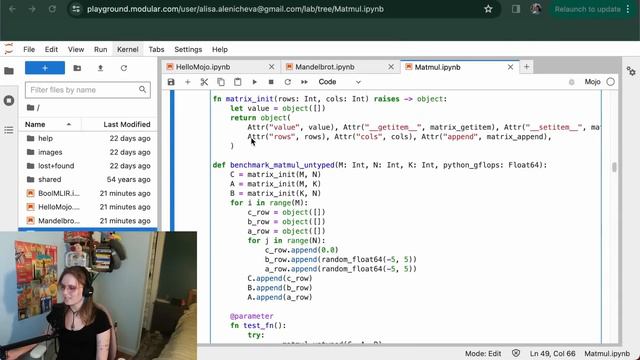
Task: Click the notebook vertical scrollbar thumb
Action: coord(614,167)
